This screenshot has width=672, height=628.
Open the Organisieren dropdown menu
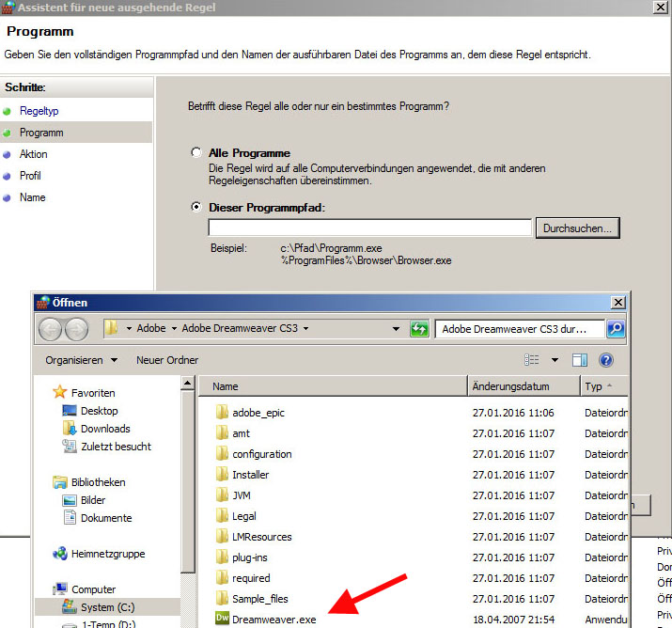click(81, 360)
